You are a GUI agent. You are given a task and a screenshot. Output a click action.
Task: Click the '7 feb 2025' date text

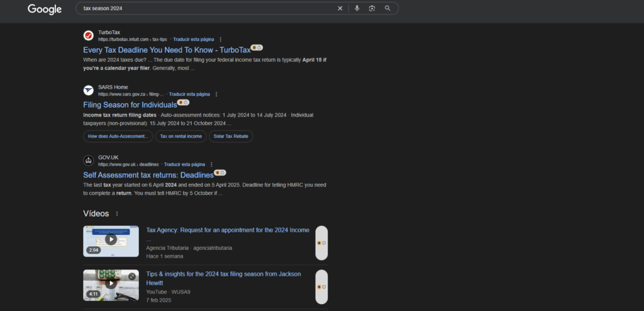158,300
